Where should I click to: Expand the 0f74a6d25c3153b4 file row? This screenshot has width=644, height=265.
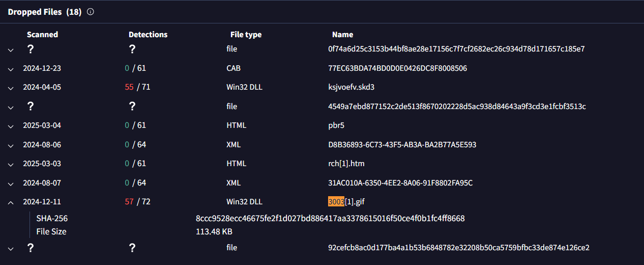10,49
